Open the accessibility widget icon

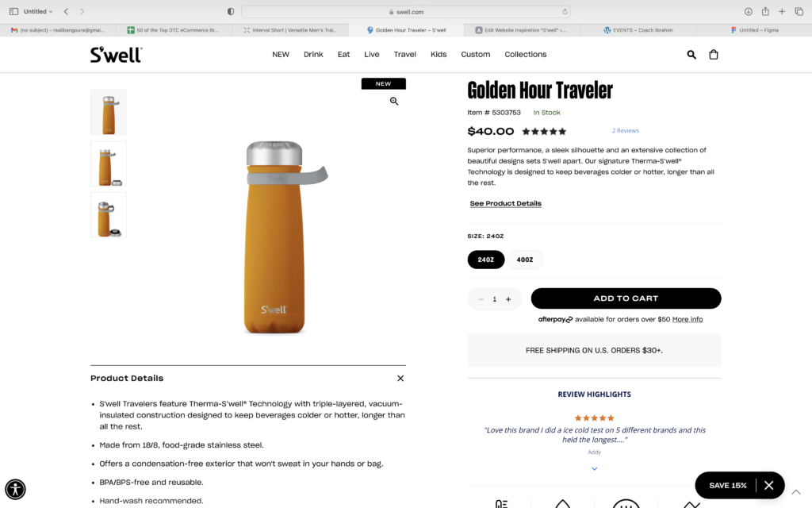coord(16,489)
